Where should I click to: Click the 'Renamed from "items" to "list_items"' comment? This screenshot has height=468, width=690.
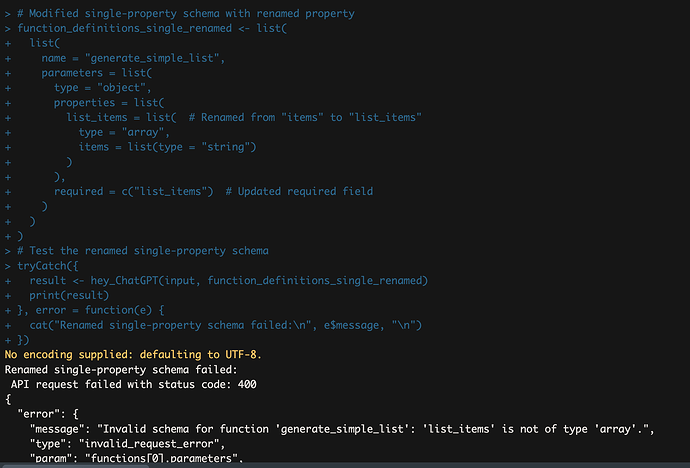(x=310, y=118)
